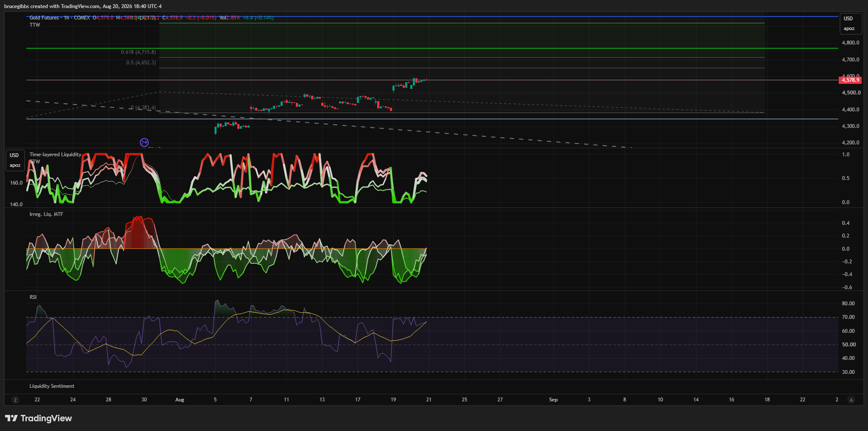Open the USD apoz box in Time-layered Liquidity pane
Viewport: 868px width, 431px height.
pos(15,160)
